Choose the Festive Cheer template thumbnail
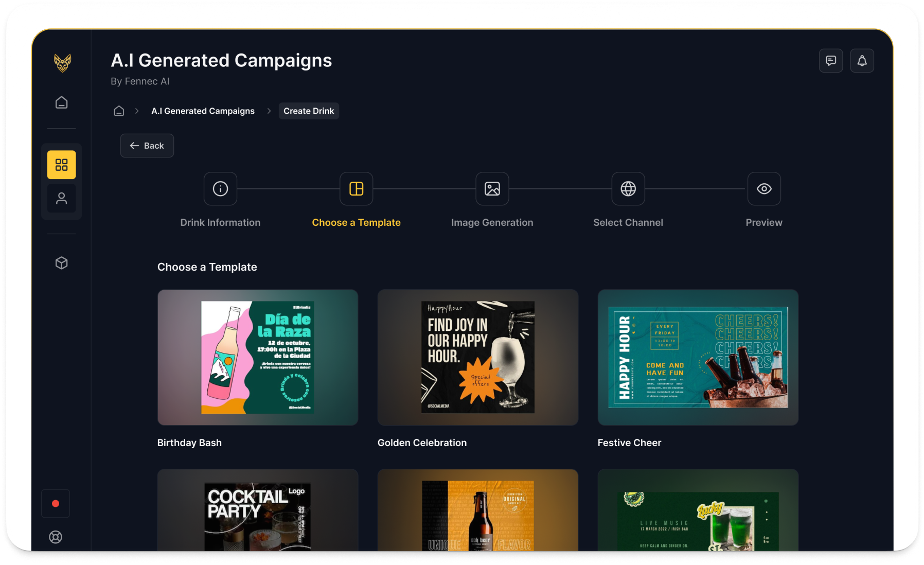The width and height of the screenshot is (924, 565). click(x=698, y=357)
